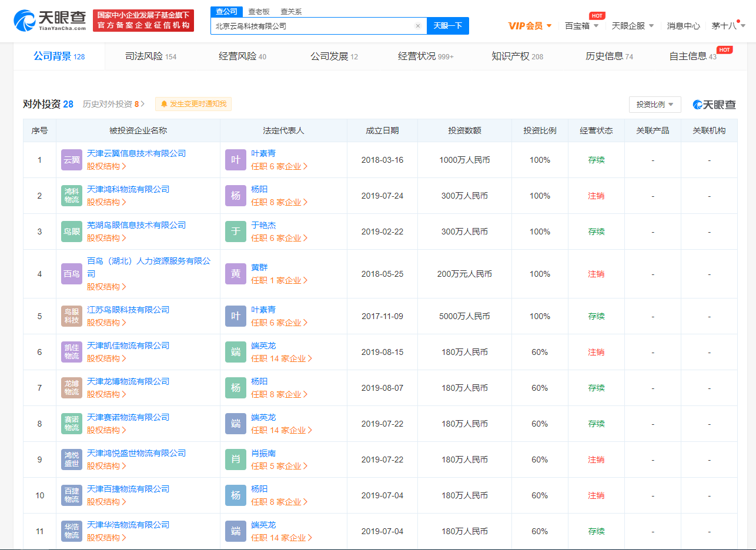This screenshot has height=550, width=756.
Task: Expand 任职 1 家企业 for 黄群
Action: click(279, 280)
